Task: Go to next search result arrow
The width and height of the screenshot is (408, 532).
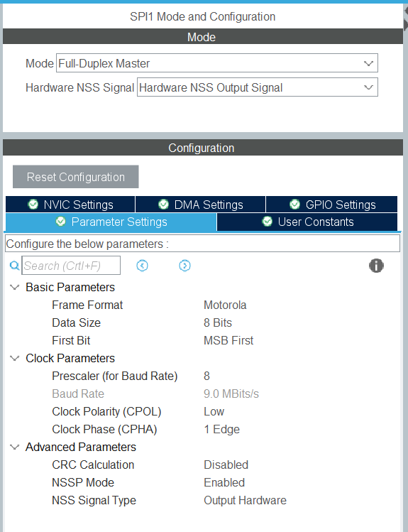Action: [184, 266]
